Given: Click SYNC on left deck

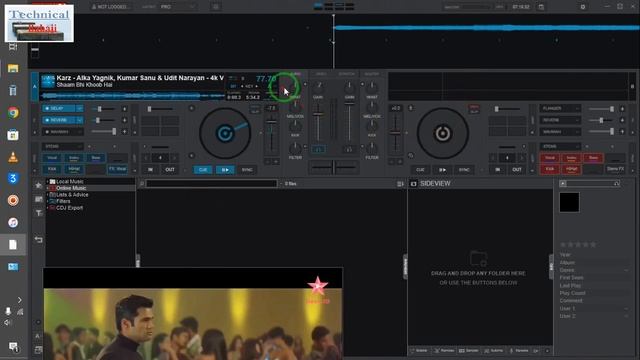Looking at the screenshot, I should pyautogui.click(x=247, y=169).
